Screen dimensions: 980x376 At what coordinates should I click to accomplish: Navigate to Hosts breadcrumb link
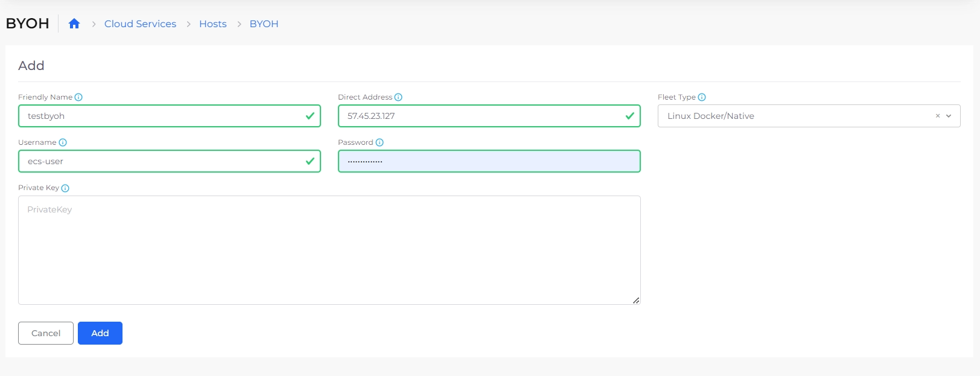[x=213, y=24]
